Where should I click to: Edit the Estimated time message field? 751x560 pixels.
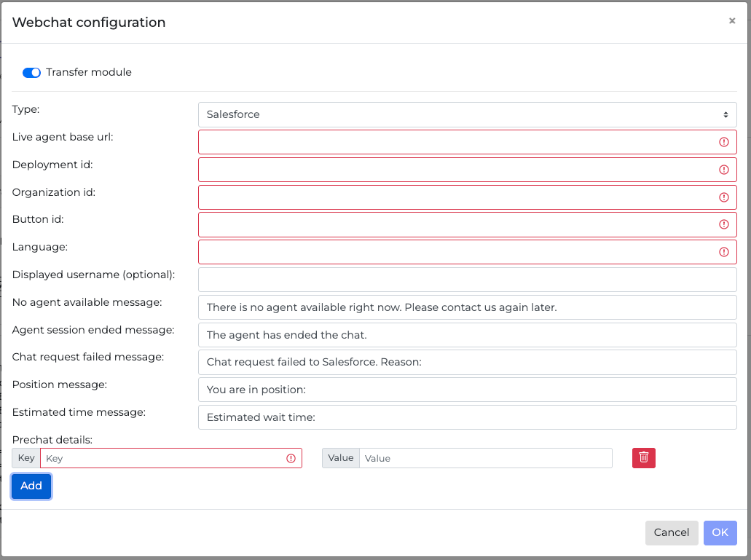467,417
